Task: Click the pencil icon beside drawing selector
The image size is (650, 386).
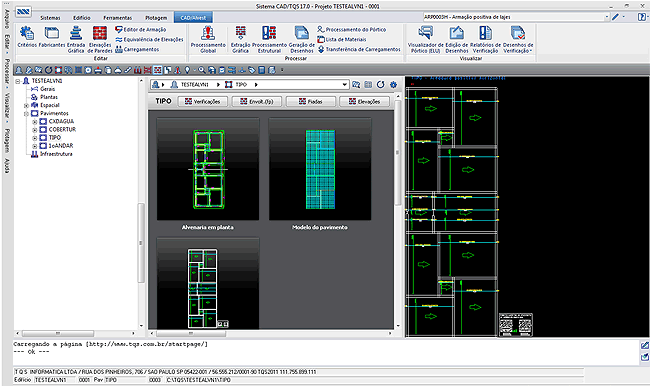Action: point(616,17)
